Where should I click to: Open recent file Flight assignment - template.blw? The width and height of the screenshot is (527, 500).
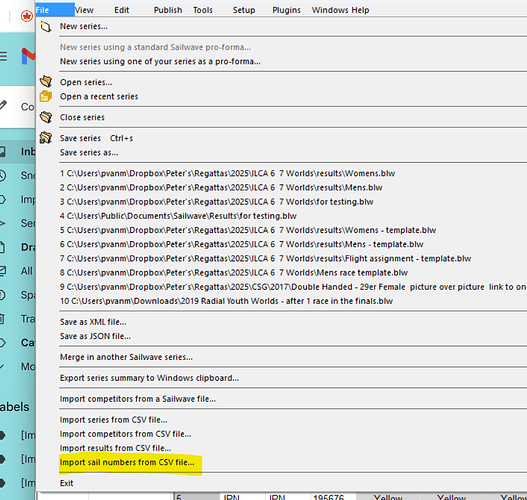[266, 258]
